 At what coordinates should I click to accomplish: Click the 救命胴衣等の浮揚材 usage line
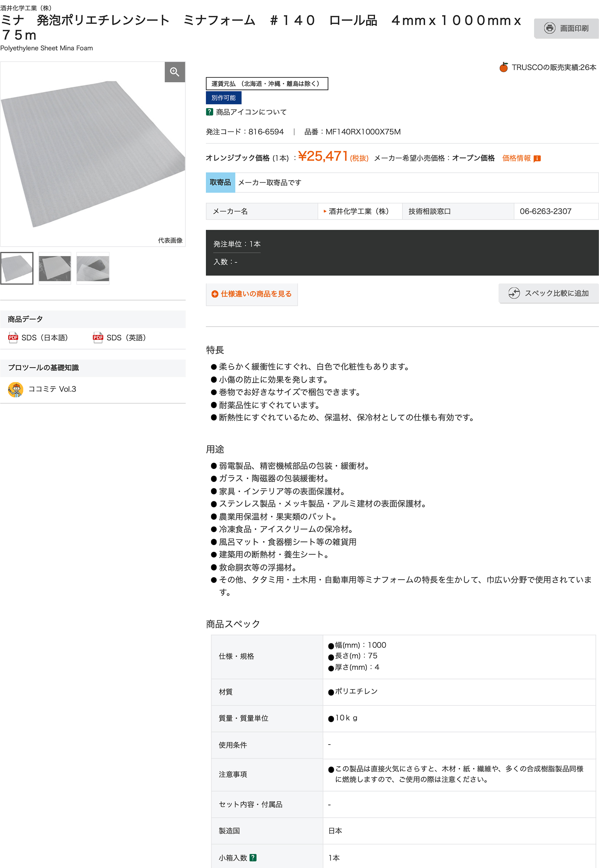tap(258, 567)
